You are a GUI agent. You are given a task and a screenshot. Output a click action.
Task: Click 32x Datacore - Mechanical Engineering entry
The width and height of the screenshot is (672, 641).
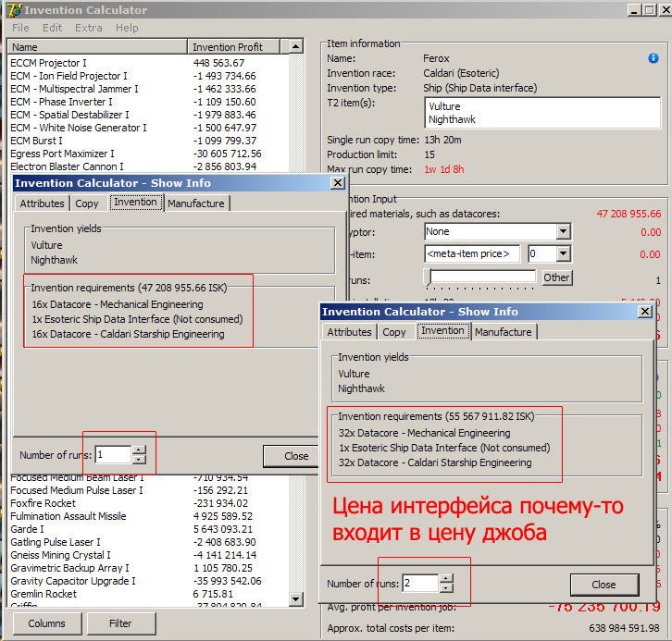424,433
